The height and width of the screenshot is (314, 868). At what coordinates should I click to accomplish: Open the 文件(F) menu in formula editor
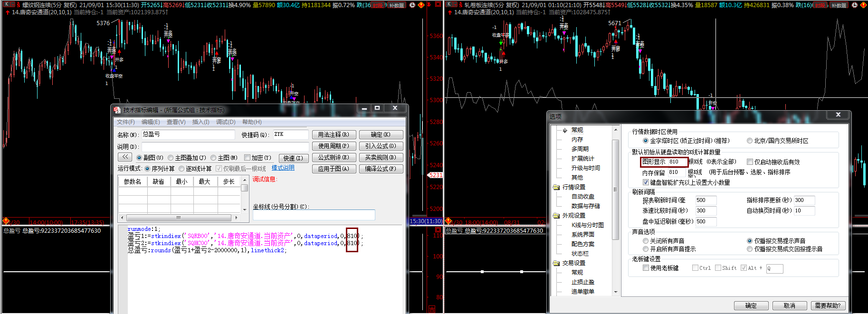[126, 122]
